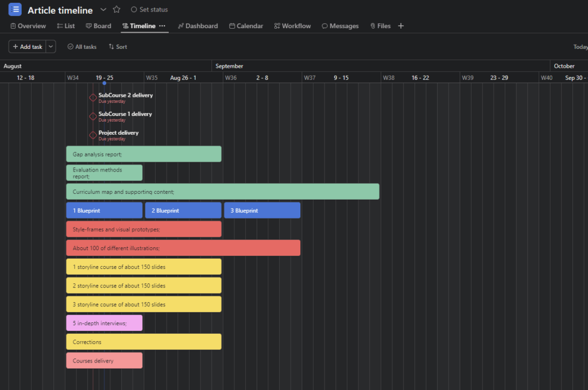Open the Workflow tab
Viewport: 588px width, 390px height.
click(x=292, y=26)
